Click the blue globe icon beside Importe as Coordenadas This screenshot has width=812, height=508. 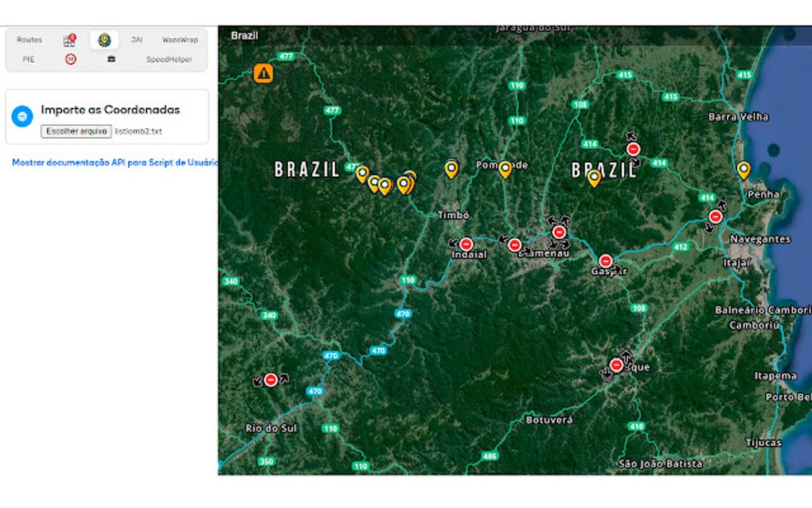[x=20, y=114]
